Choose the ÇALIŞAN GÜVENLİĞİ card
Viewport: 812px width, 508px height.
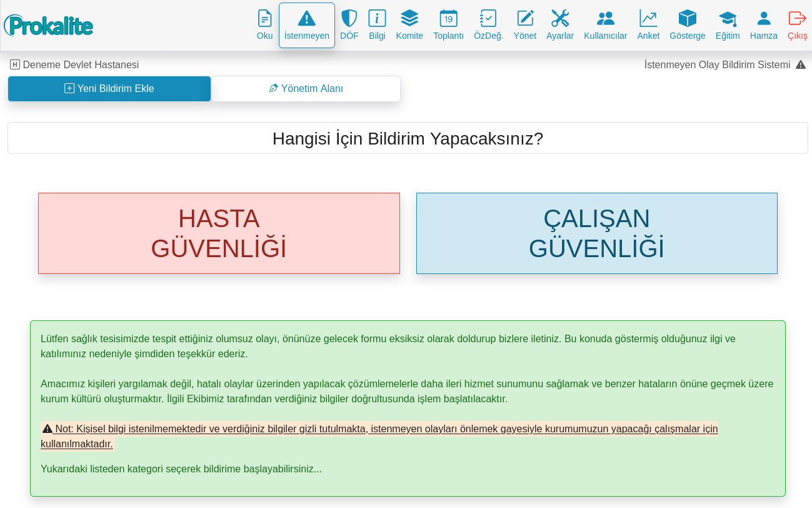pos(597,233)
